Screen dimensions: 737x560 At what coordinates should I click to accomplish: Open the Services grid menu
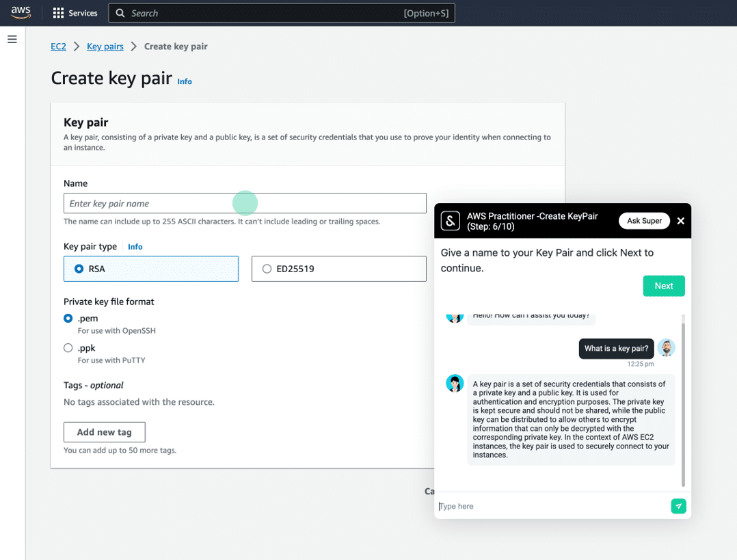[x=58, y=13]
